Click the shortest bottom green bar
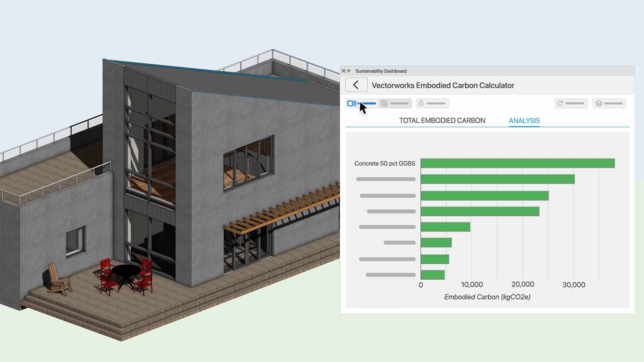644x362 pixels. [x=432, y=275]
